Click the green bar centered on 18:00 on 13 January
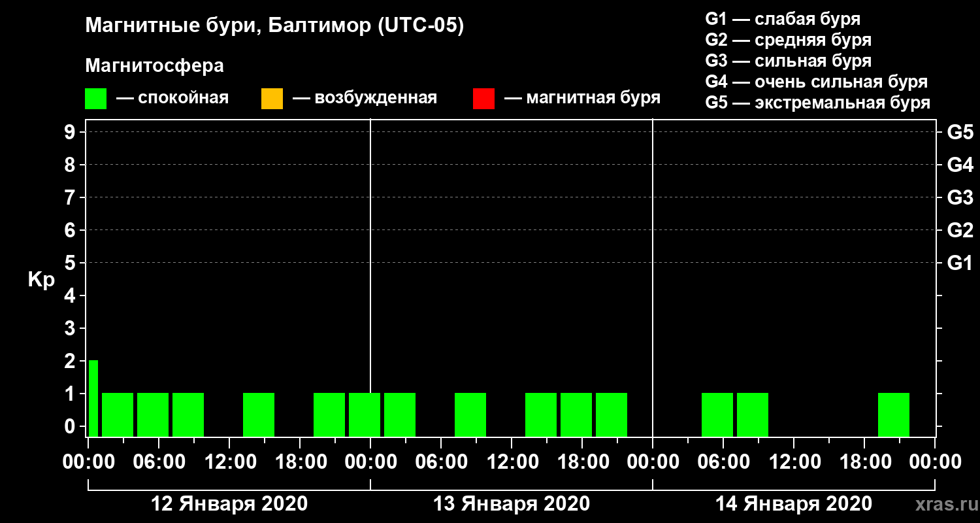980x523 pixels. [x=576, y=414]
